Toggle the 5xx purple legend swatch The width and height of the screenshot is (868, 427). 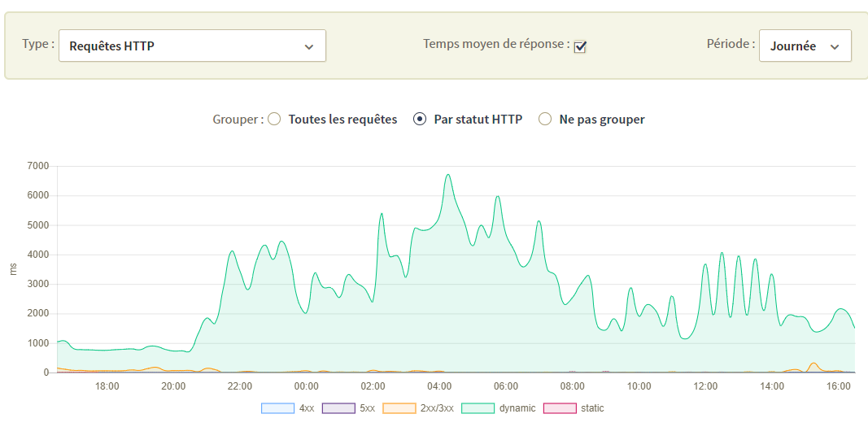(338, 409)
